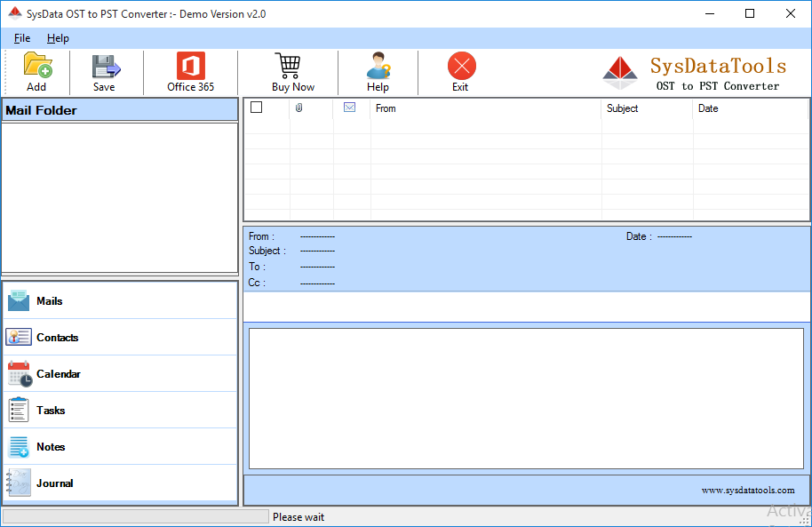Viewport: 812px width, 527px height.
Task: Select the Mails envelope icon
Action: (x=19, y=300)
